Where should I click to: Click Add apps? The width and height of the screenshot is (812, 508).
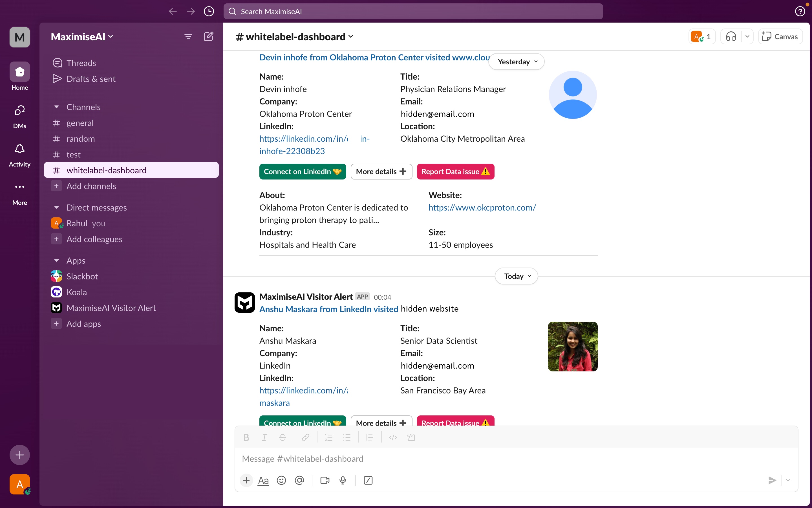(131, 323)
